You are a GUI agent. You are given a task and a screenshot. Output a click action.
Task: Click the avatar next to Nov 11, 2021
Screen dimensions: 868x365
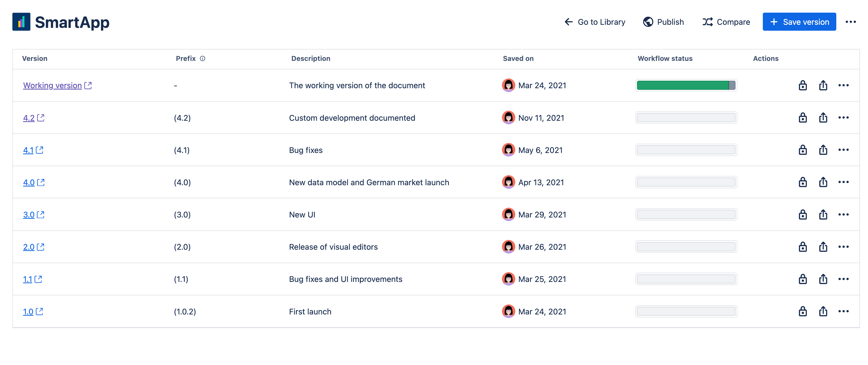[509, 118]
